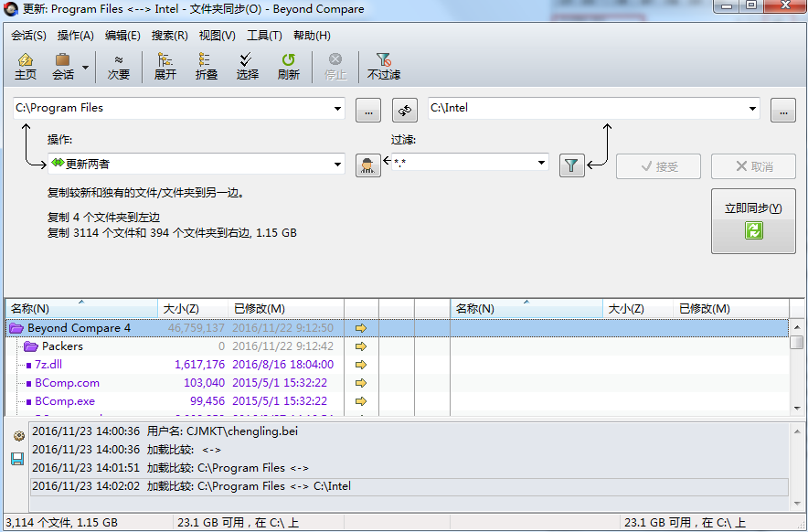Open the left path dropdown for C:\Program Files
Screen dimensions: 808x532
(x=335, y=108)
